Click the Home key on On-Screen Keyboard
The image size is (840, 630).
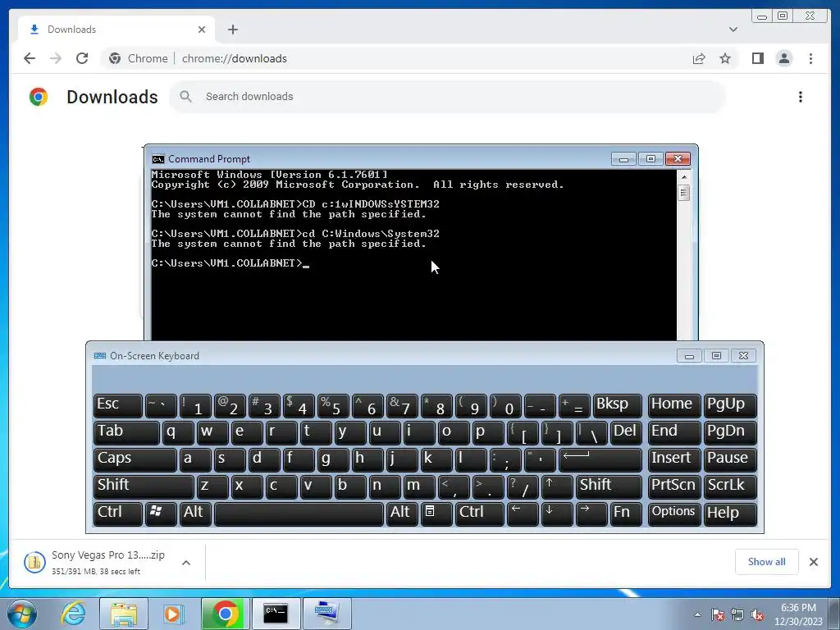674,405
